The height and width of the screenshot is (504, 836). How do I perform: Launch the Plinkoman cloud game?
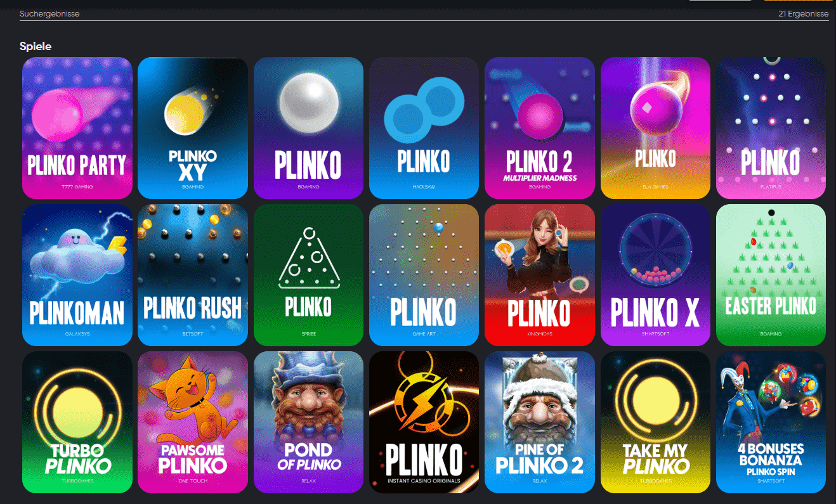pos(77,275)
